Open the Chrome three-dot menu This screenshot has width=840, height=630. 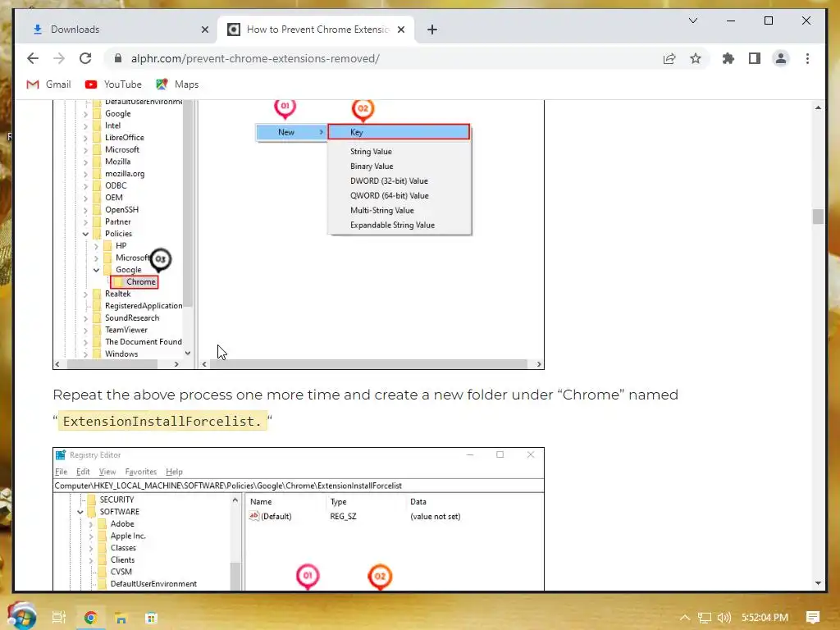click(807, 58)
